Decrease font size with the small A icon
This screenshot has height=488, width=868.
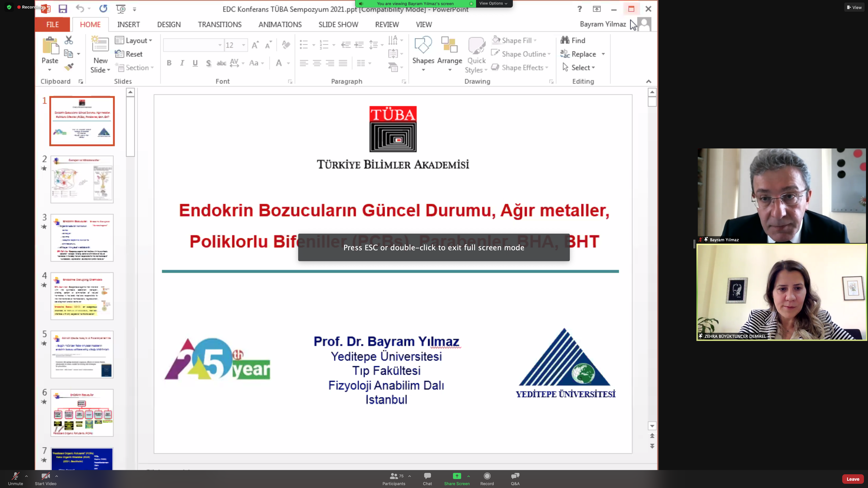click(x=268, y=45)
